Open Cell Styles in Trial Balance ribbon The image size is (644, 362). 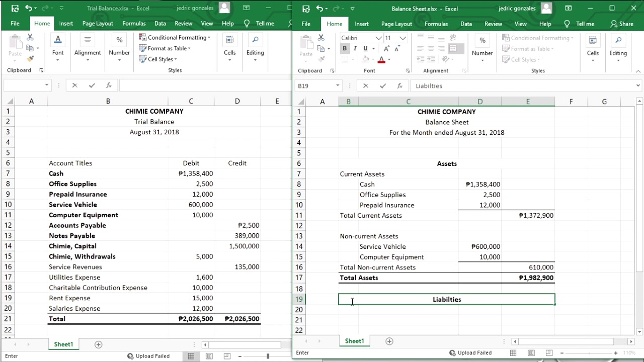(x=158, y=59)
